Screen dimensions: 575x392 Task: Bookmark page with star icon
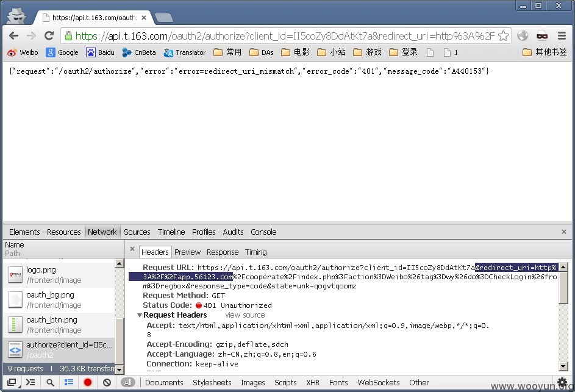pos(504,35)
